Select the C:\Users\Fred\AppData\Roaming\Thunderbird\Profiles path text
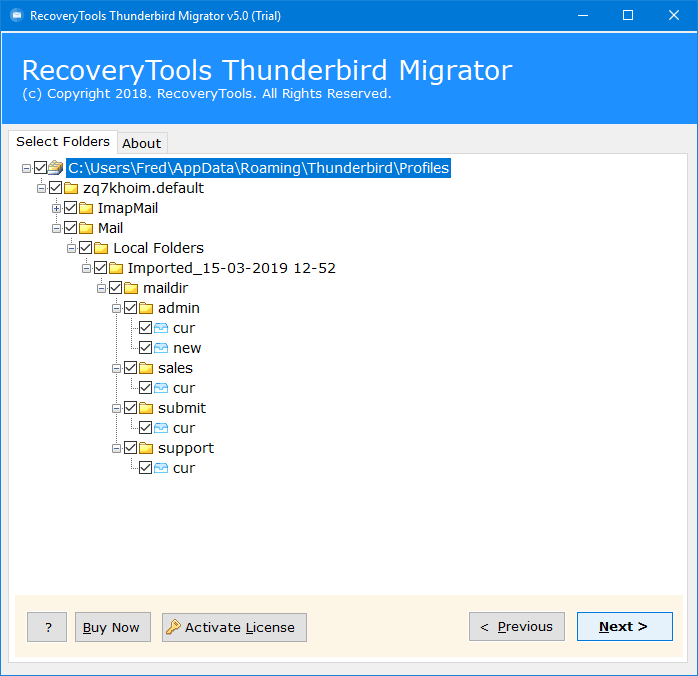 (x=258, y=168)
